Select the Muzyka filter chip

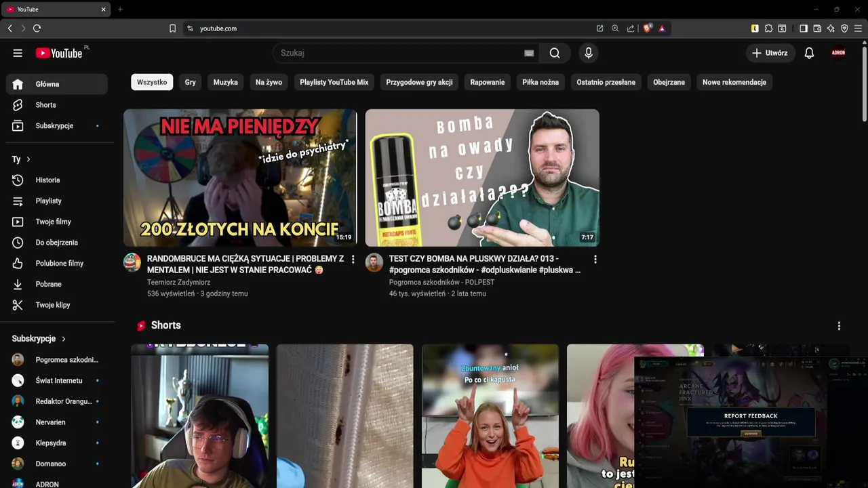tap(226, 82)
